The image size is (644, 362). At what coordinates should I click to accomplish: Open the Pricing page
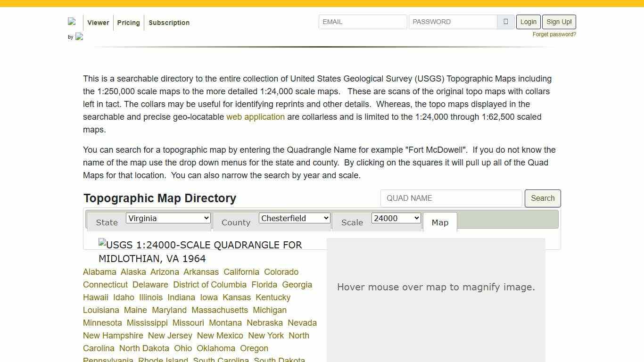coord(128,22)
